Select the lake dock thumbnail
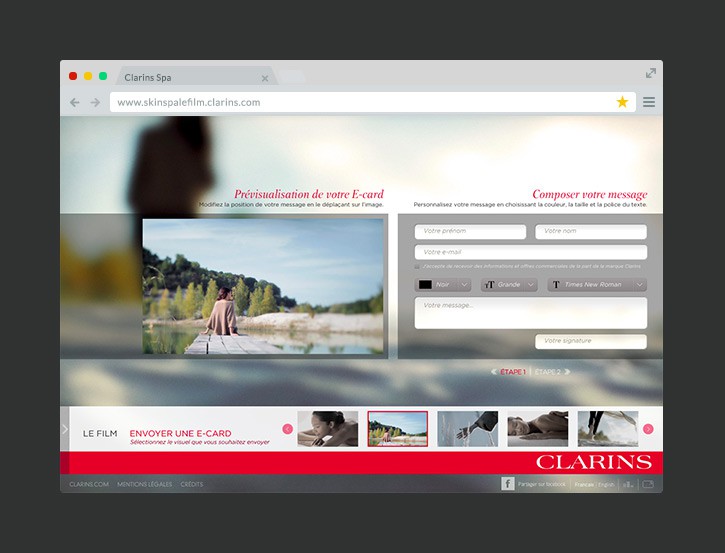Screen dimensions: 725x553 398,429
